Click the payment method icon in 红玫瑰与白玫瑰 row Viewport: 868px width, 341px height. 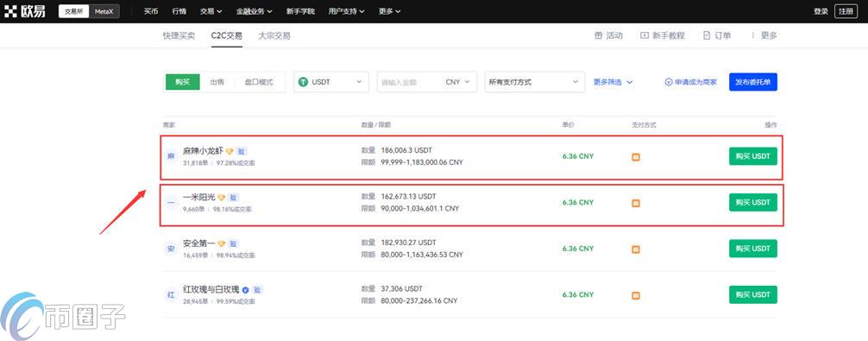(x=636, y=295)
